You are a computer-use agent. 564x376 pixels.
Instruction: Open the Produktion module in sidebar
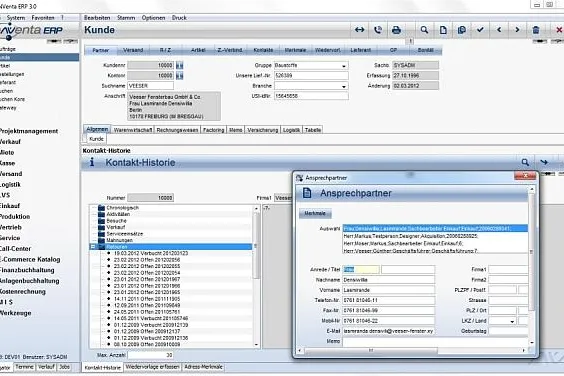click(x=15, y=217)
